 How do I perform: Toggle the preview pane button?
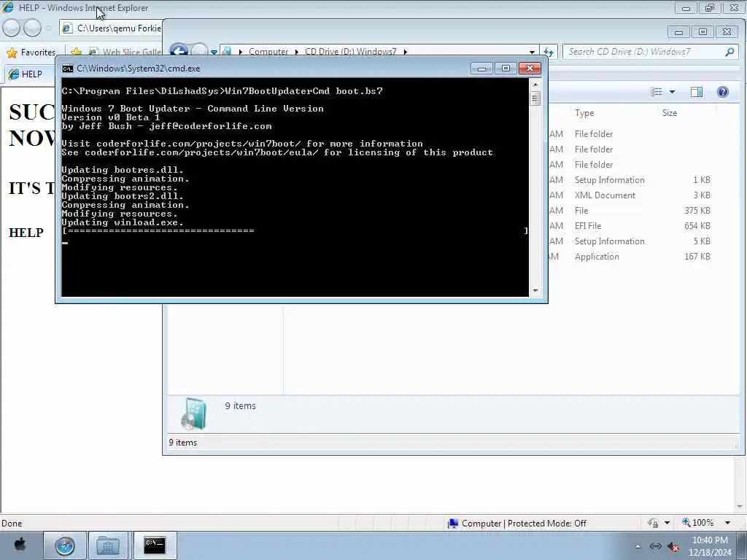coord(697,92)
